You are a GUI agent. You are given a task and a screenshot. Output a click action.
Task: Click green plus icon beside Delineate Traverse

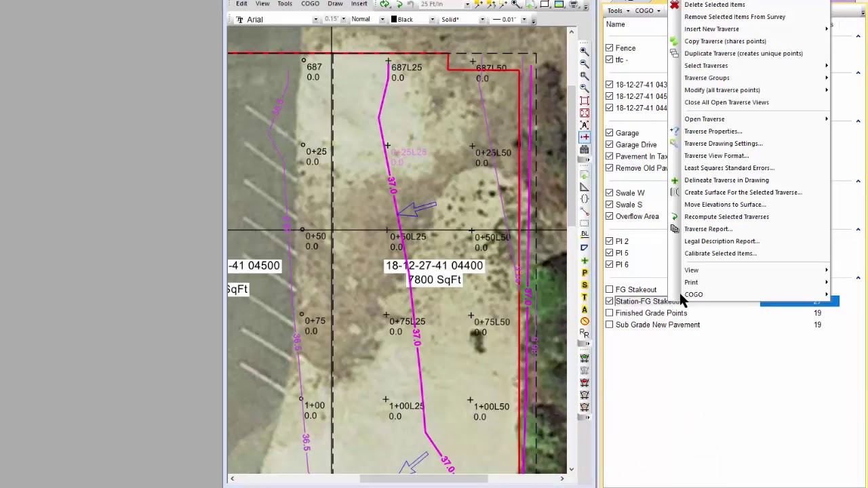(x=674, y=180)
